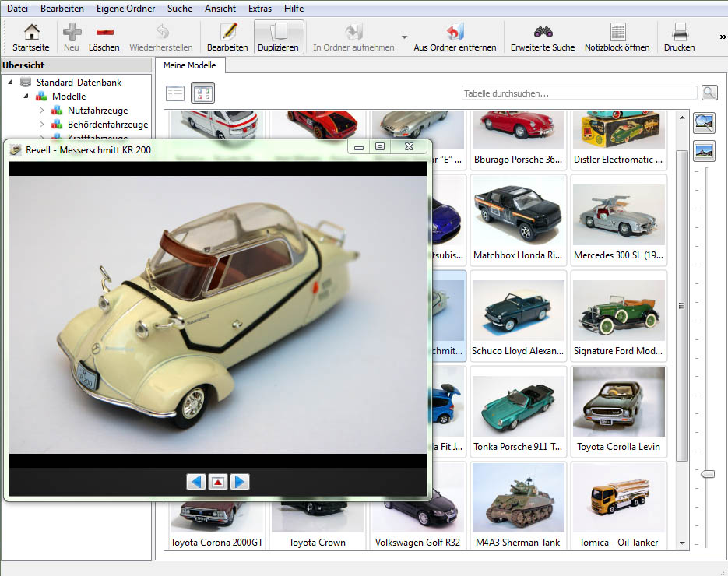Screen dimensions: 728x576
Task: Click gallery scrollbar down arrow
Action: [681, 543]
